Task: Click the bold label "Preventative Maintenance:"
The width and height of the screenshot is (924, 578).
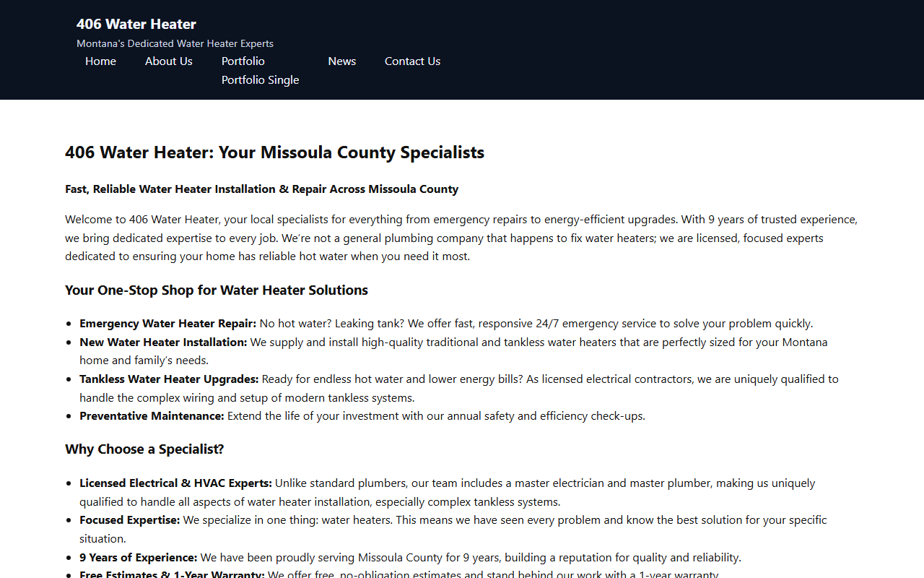Action: click(152, 416)
